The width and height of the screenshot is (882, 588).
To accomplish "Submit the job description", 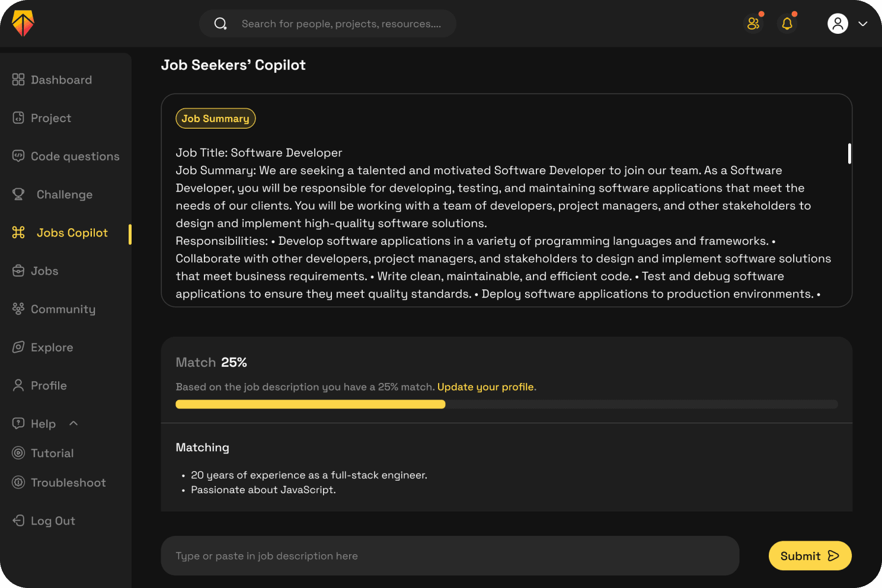I will pyautogui.click(x=810, y=555).
